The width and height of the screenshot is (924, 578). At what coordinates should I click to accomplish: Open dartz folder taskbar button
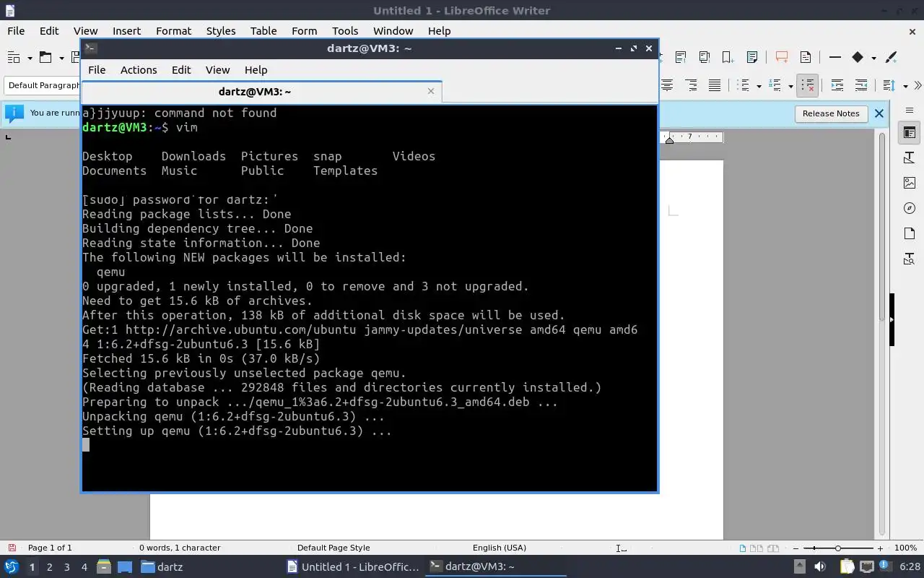point(162,567)
